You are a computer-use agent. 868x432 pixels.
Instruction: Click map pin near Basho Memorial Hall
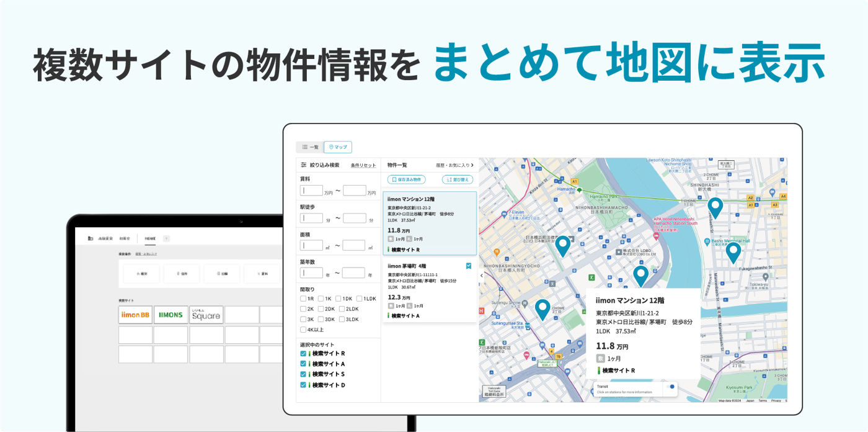click(x=733, y=253)
